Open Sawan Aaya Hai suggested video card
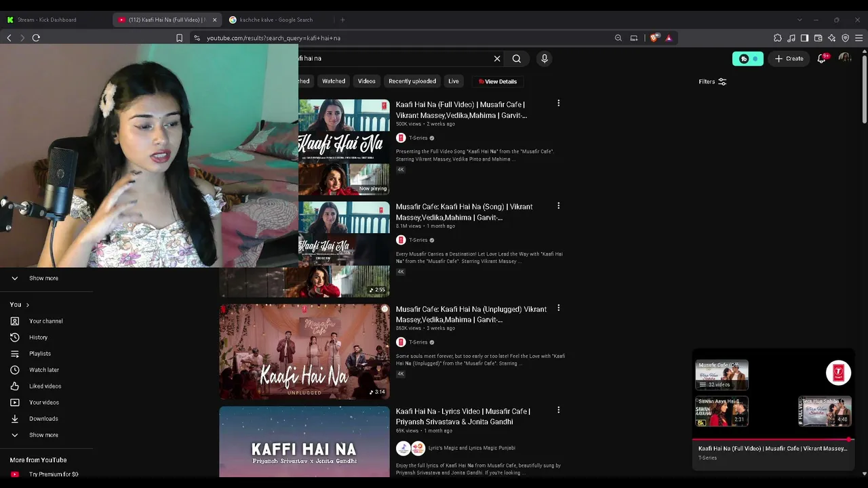Viewport: 868px width, 488px height. (x=722, y=411)
